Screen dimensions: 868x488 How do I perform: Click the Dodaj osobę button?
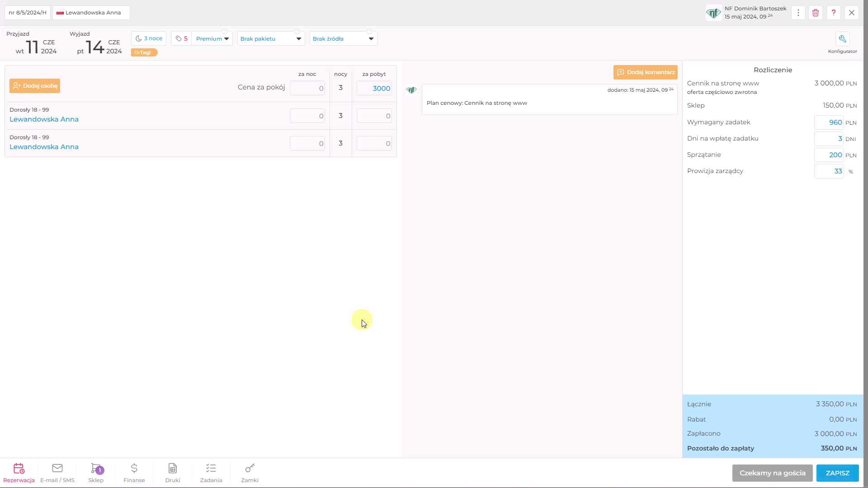pyautogui.click(x=35, y=86)
